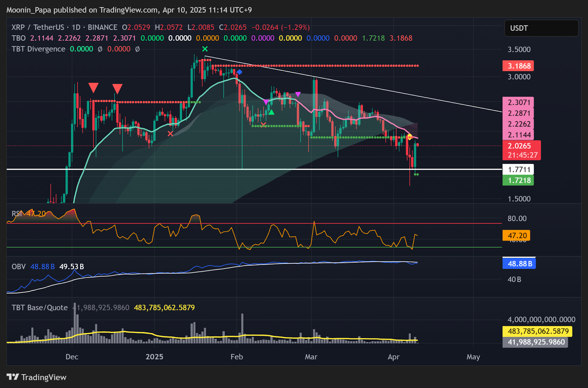Click the RSI indicator legend label
Image resolution: width=588 pixels, height=388 pixels.
[17, 214]
